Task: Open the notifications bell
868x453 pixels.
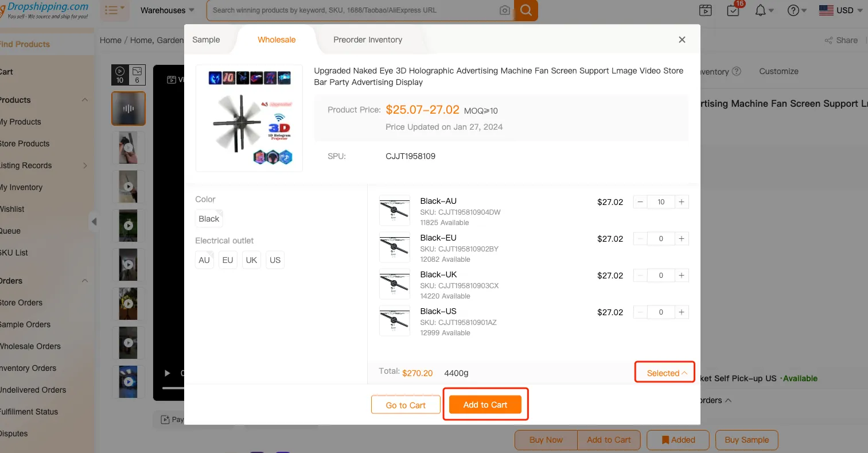Action: (761, 10)
